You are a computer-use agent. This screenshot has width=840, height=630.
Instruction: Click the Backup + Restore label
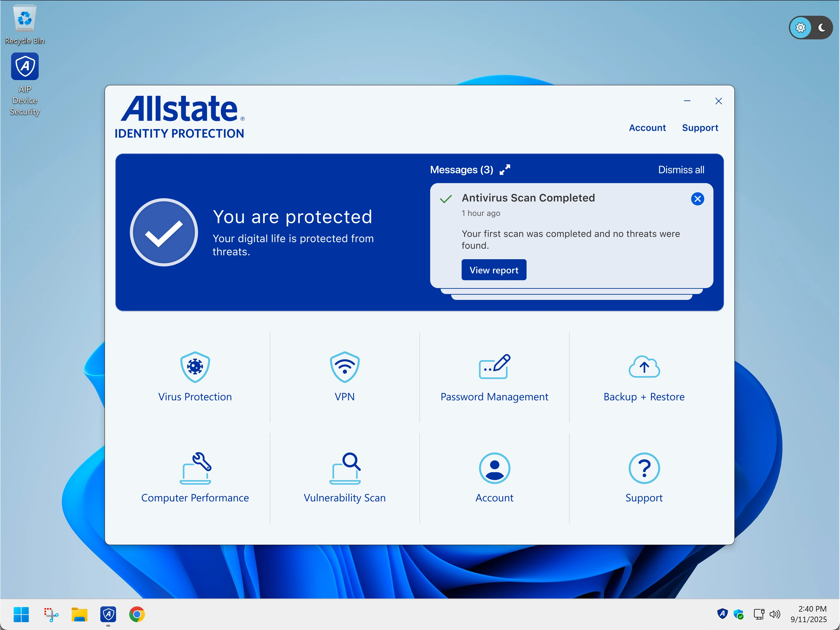tap(644, 397)
